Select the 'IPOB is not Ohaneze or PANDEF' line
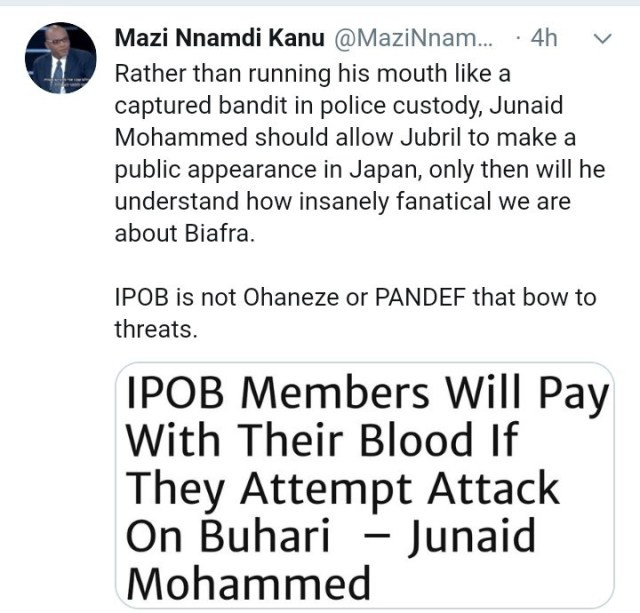The height and width of the screenshot is (613, 640). coord(355,297)
